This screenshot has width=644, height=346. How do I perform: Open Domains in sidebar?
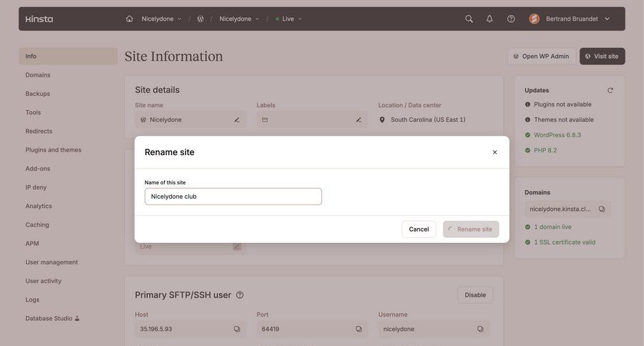pyautogui.click(x=38, y=75)
